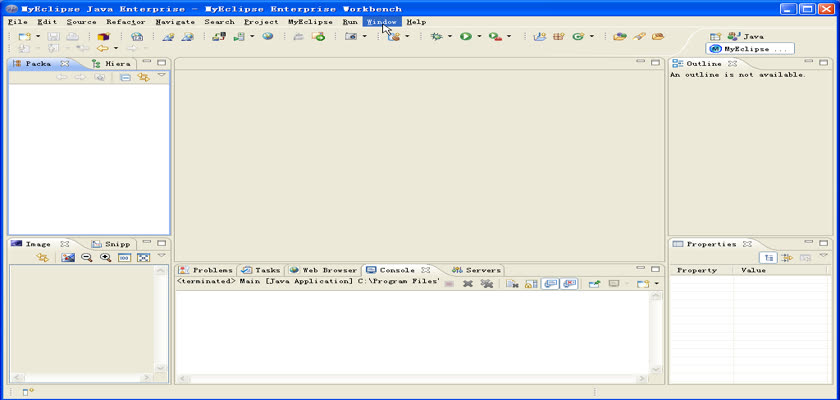Toggle Show Console on standard output change
The width and height of the screenshot is (840, 400).
click(551, 283)
